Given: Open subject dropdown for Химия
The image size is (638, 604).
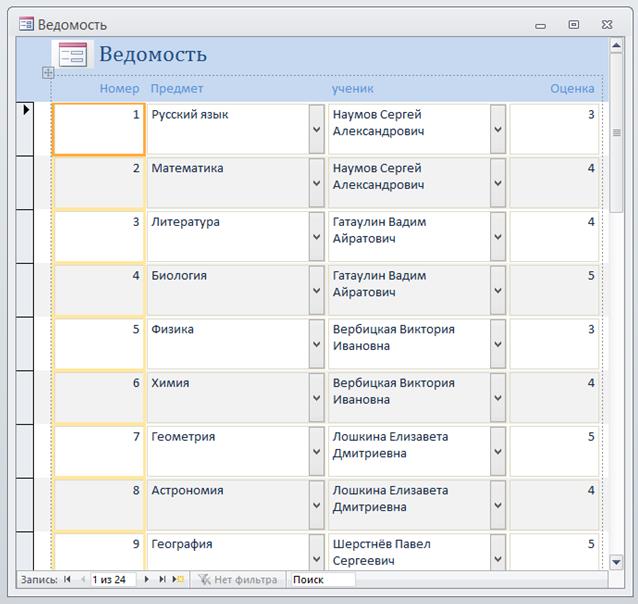Looking at the screenshot, I should coord(317,398).
